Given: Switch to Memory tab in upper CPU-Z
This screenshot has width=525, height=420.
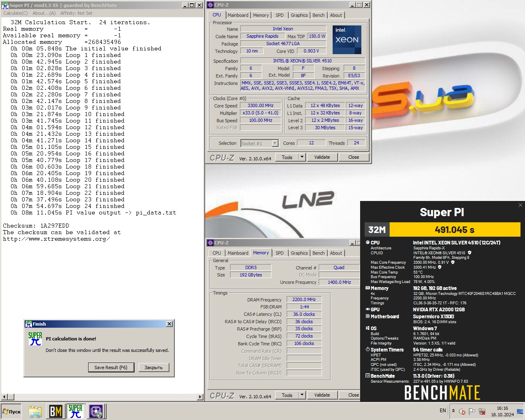Looking at the screenshot, I should (261, 15).
